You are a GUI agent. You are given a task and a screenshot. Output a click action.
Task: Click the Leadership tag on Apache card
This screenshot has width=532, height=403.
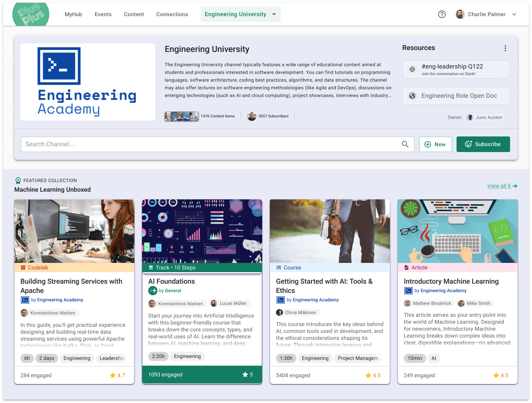112,358
